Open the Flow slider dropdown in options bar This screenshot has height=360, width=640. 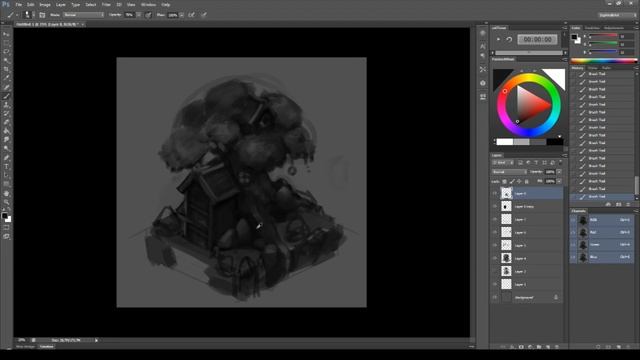[x=182, y=15]
